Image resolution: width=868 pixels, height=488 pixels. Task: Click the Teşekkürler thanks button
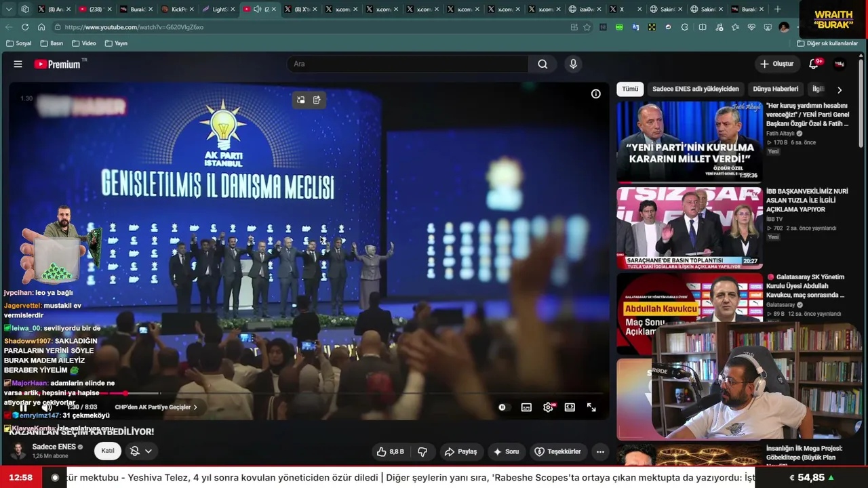pyautogui.click(x=557, y=451)
